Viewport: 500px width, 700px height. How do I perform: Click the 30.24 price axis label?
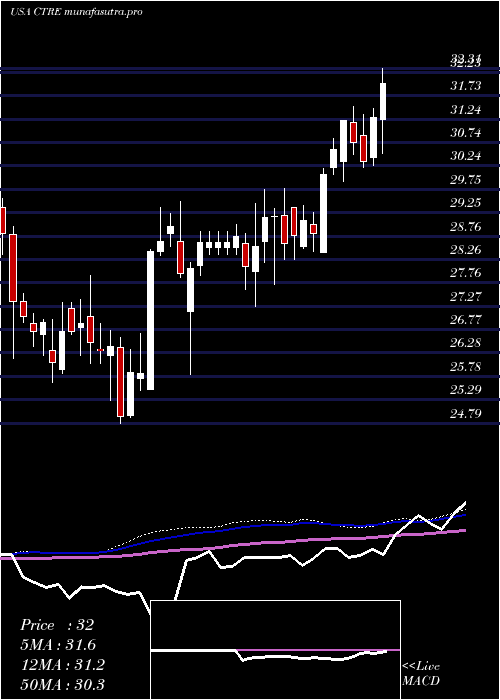pyautogui.click(x=466, y=156)
